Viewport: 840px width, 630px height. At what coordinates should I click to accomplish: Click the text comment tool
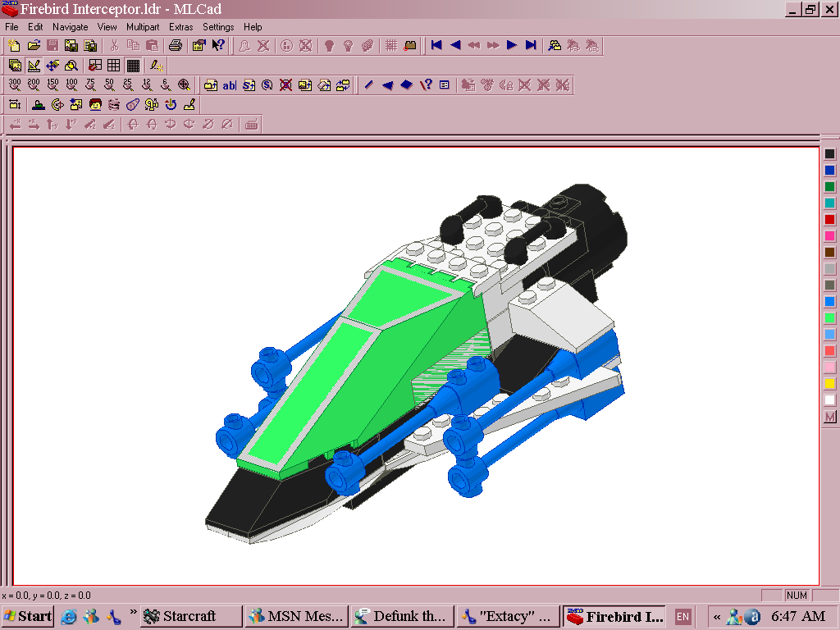[228, 84]
